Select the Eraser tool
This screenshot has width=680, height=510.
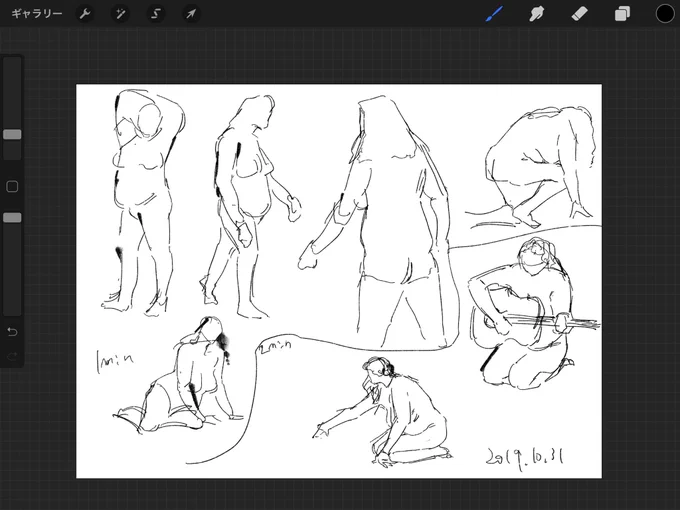point(579,14)
